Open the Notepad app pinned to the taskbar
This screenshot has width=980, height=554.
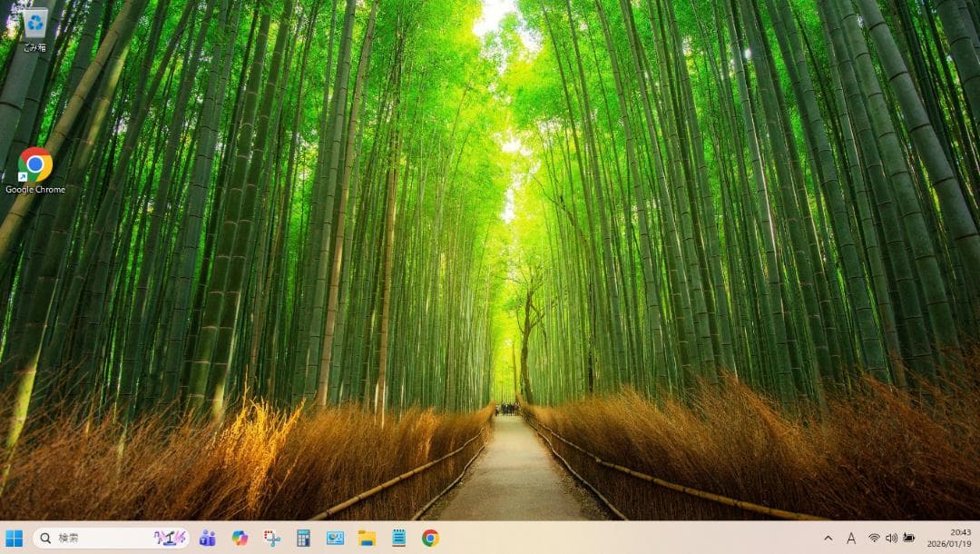tap(400, 538)
